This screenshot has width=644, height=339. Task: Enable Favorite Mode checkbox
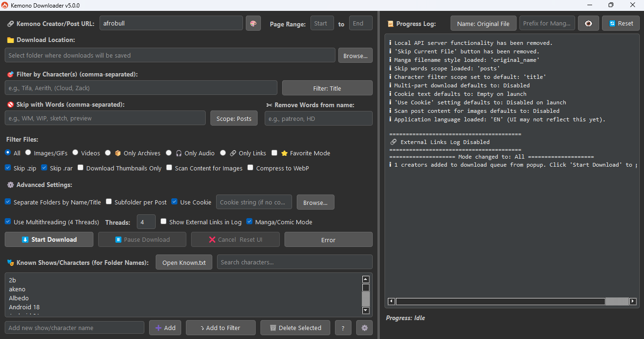tap(275, 153)
